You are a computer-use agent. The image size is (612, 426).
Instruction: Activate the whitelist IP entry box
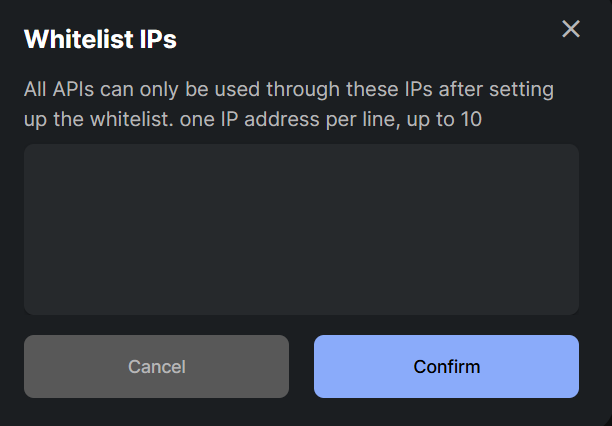(x=301, y=229)
